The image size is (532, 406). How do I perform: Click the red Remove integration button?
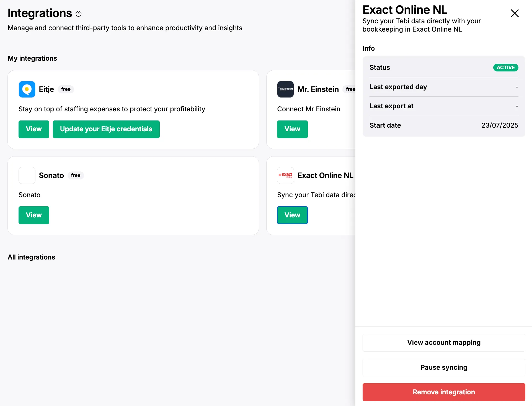pyautogui.click(x=444, y=392)
